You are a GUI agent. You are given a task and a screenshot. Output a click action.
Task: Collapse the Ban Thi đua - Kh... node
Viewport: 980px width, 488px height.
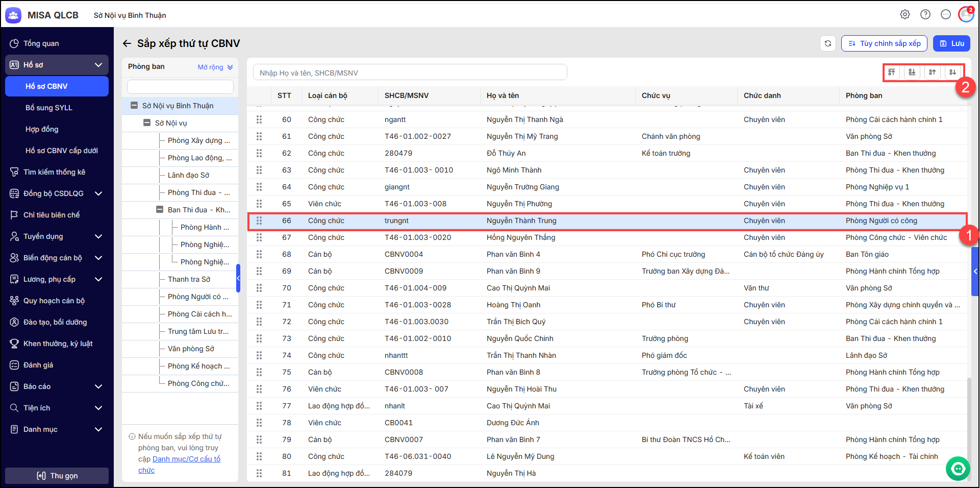tap(160, 210)
